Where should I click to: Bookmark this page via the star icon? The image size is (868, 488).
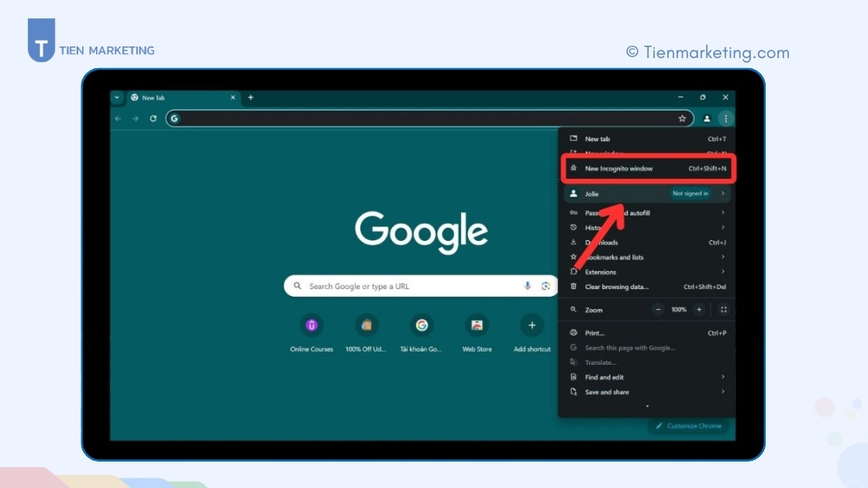click(682, 119)
